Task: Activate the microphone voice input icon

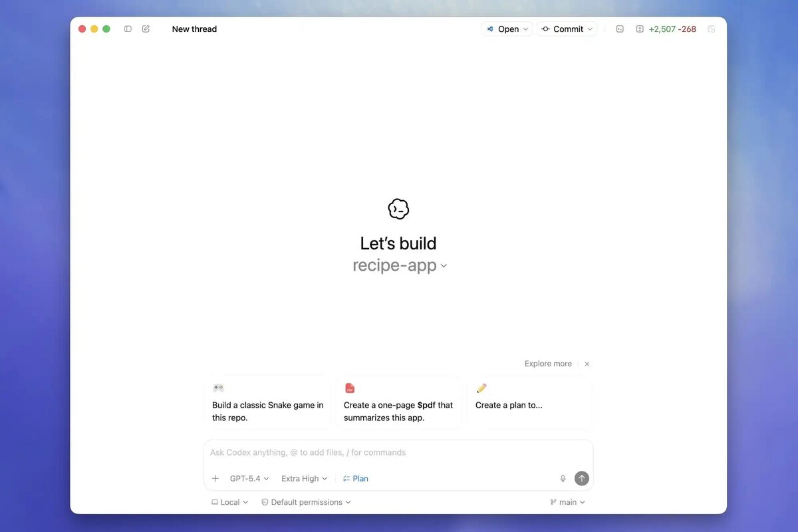Action: tap(562, 478)
